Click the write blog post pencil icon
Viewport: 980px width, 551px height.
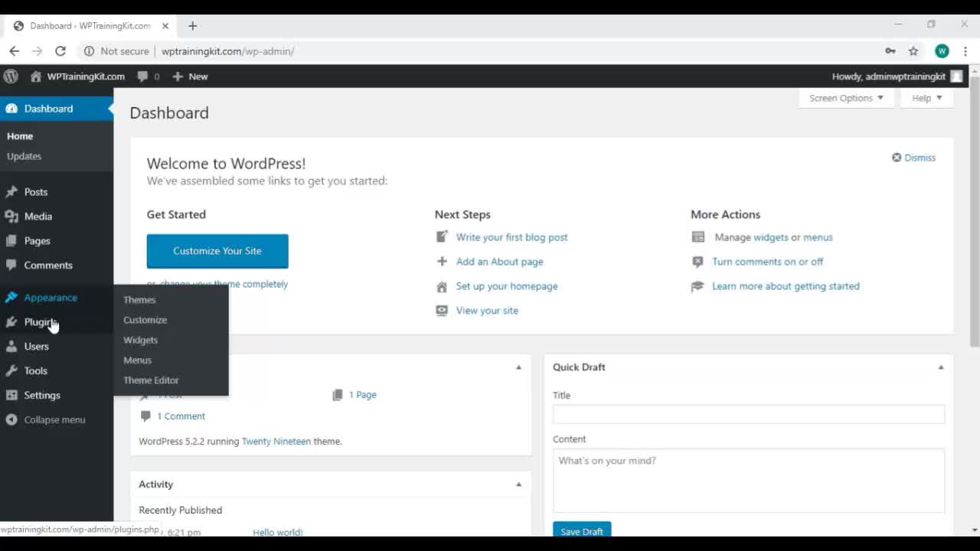pos(442,237)
